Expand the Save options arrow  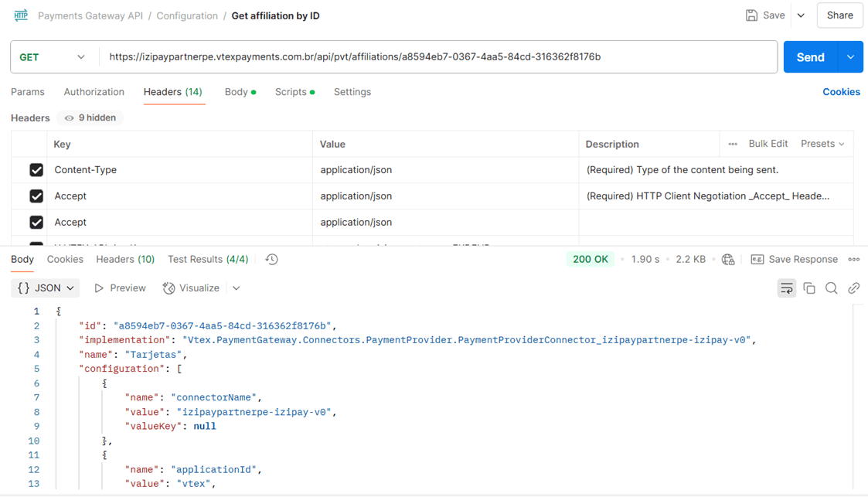(x=801, y=15)
